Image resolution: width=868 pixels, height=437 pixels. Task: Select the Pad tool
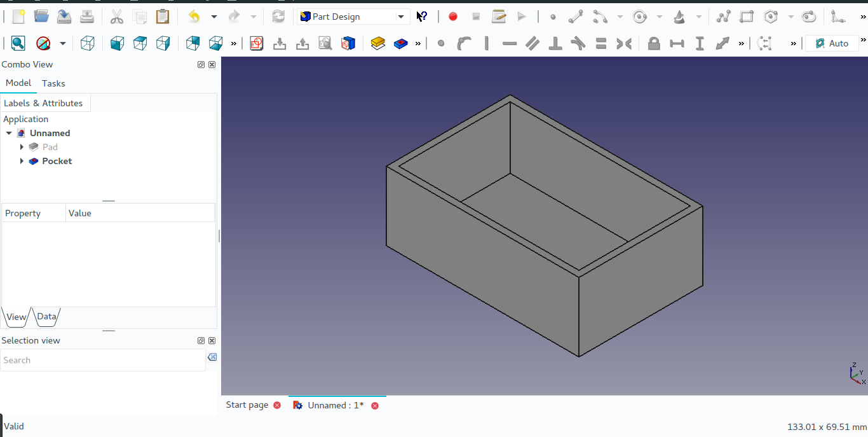[378, 43]
